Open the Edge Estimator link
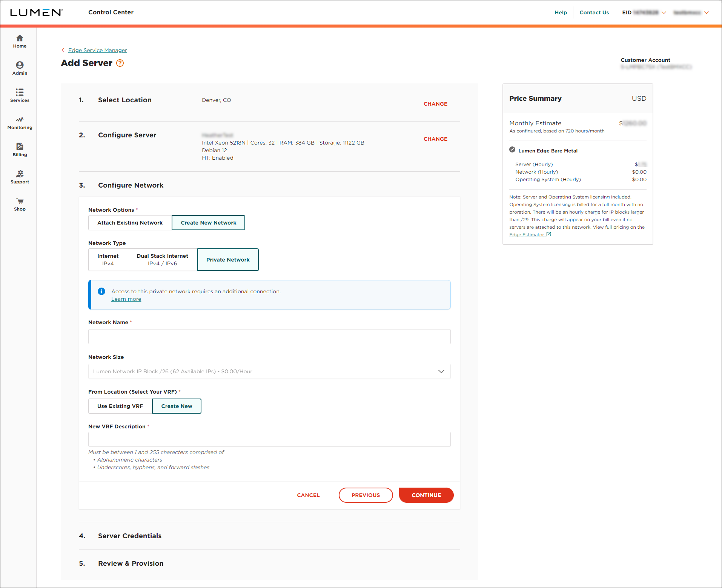Image resolution: width=722 pixels, height=588 pixels. click(527, 235)
